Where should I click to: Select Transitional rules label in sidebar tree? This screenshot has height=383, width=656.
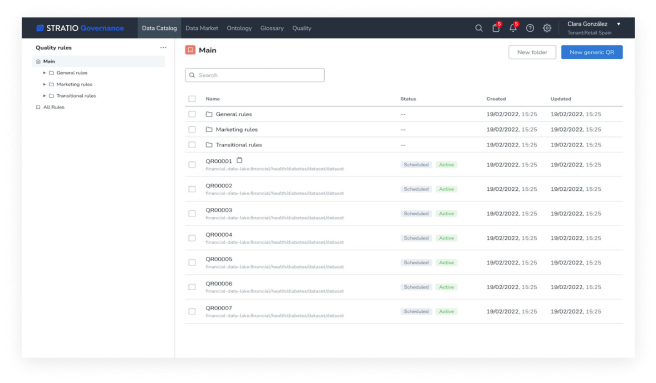click(x=76, y=96)
